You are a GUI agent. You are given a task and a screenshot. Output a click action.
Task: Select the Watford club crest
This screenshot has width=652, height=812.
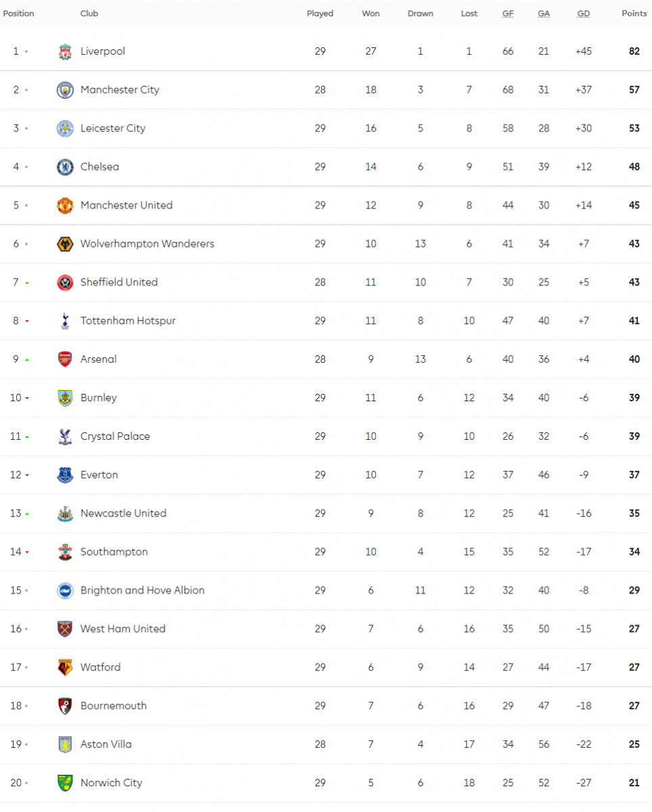click(65, 668)
